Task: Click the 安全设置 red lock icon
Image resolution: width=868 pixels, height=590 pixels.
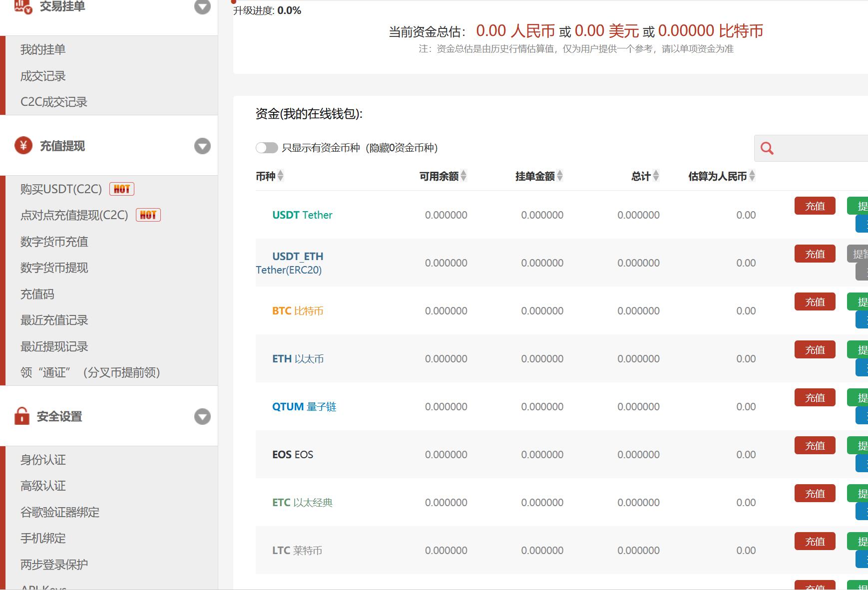Action: tap(22, 416)
